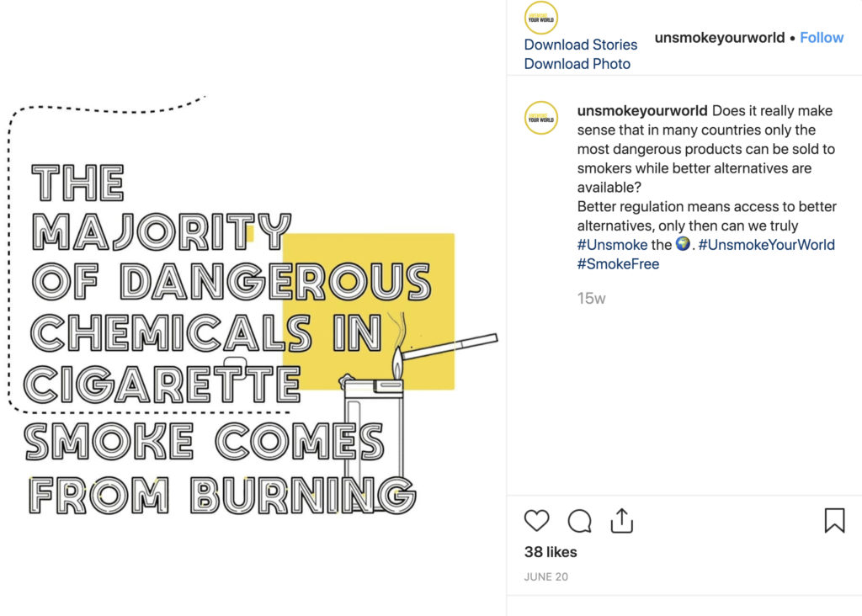The width and height of the screenshot is (862, 616).
Task: Click the Download Photo link
Action: (x=577, y=64)
